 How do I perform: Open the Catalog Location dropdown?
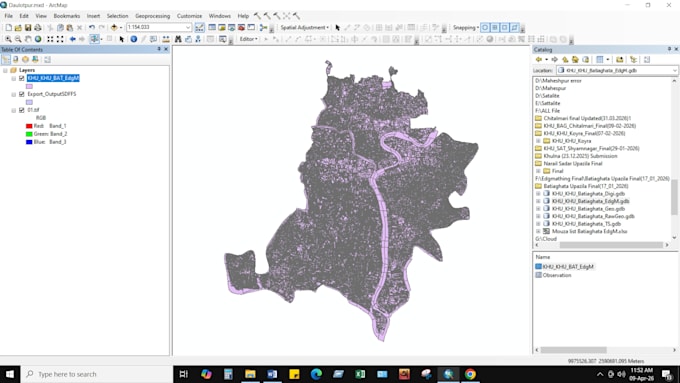674,70
